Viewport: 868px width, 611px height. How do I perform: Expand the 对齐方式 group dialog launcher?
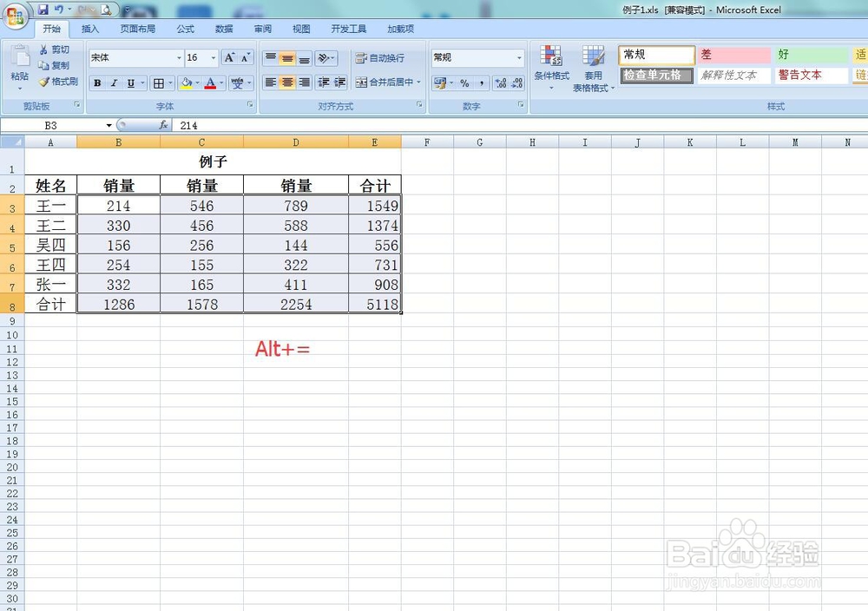419,105
